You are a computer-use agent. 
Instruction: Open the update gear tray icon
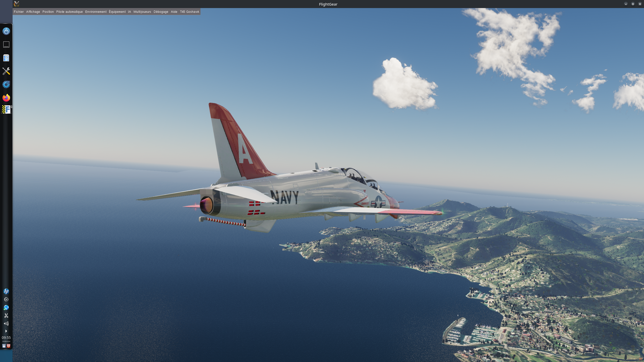(x=6, y=299)
